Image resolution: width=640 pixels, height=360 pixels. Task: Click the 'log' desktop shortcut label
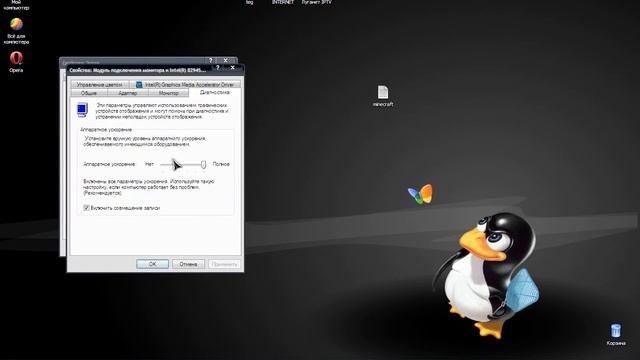(249, 2)
